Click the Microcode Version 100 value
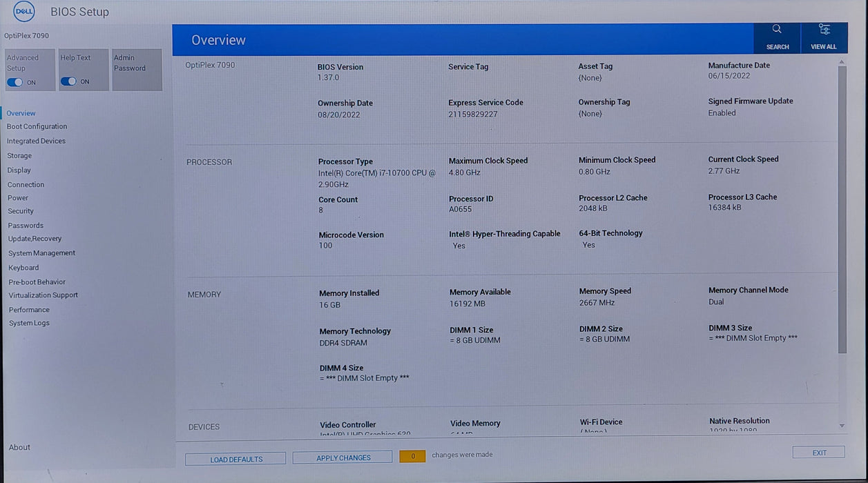The height and width of the screenshot is (483, 868). tap(325, 246)
